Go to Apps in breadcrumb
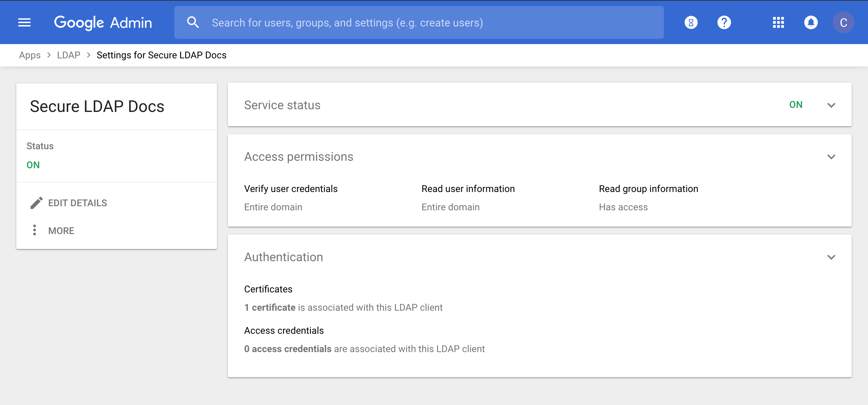 pyautogui.click(x=30, y=55)
